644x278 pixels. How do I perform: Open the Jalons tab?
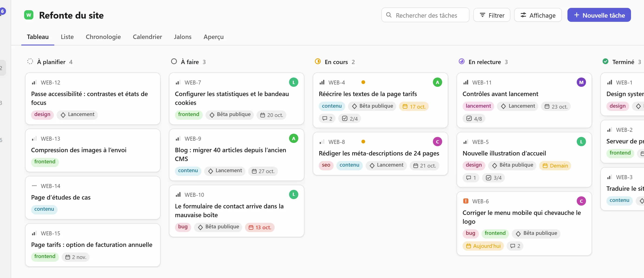(183, 37)
